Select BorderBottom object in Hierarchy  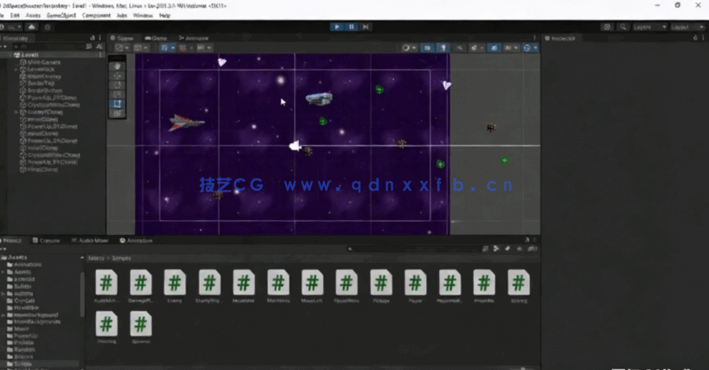(x=45, y=90)
